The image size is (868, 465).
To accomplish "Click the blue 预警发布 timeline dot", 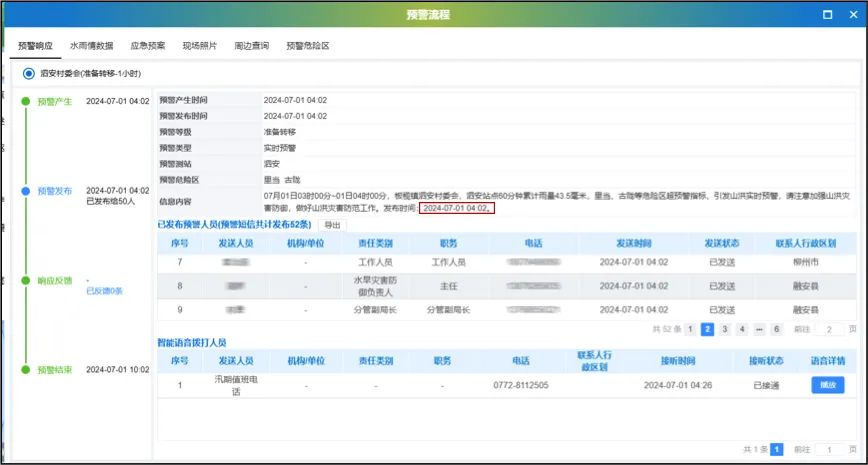I will 26,190.
